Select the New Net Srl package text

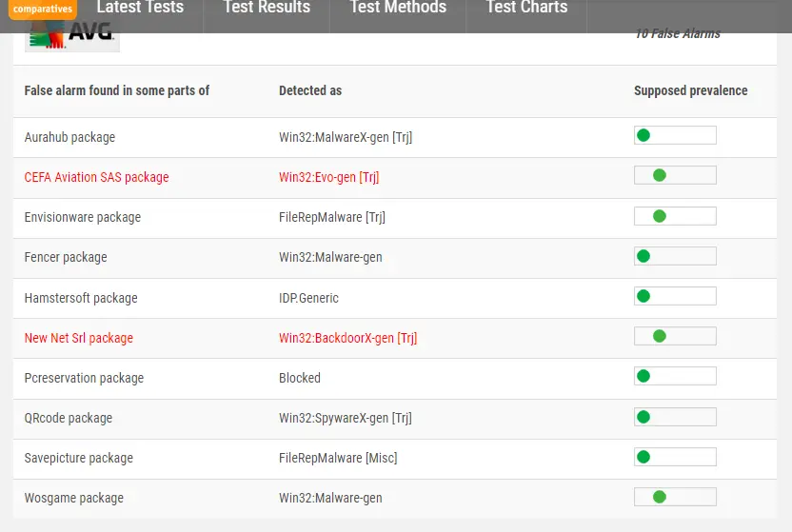tap(79, 338)
